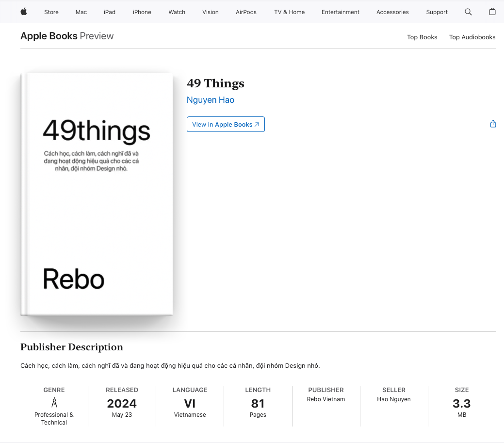Open the Entertainment menu item
This screenshot has width=504, height=443.
[341, 12]
